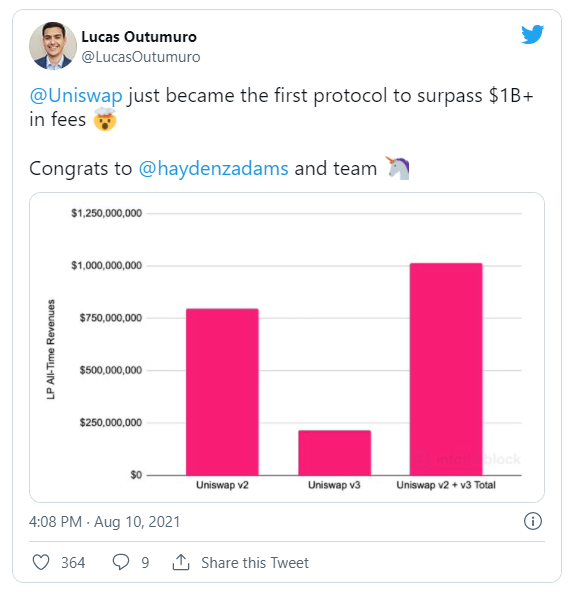
Task: Click Share this Tweet
Action: (x=255, y=562)
